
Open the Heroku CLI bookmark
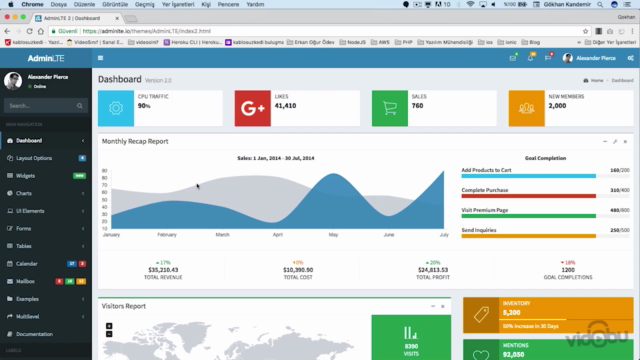(x=193, y=42)
